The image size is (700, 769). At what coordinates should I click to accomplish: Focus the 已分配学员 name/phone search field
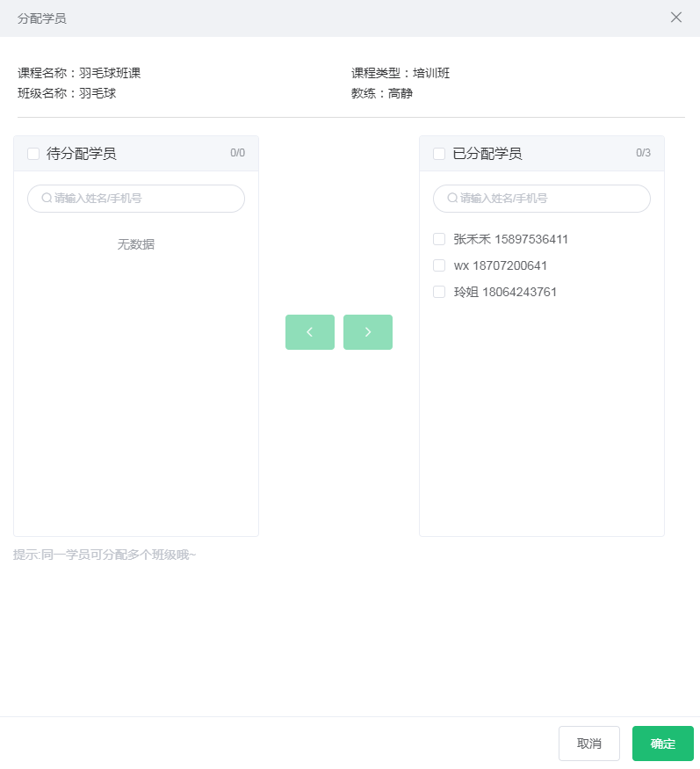tap(551, 199)
